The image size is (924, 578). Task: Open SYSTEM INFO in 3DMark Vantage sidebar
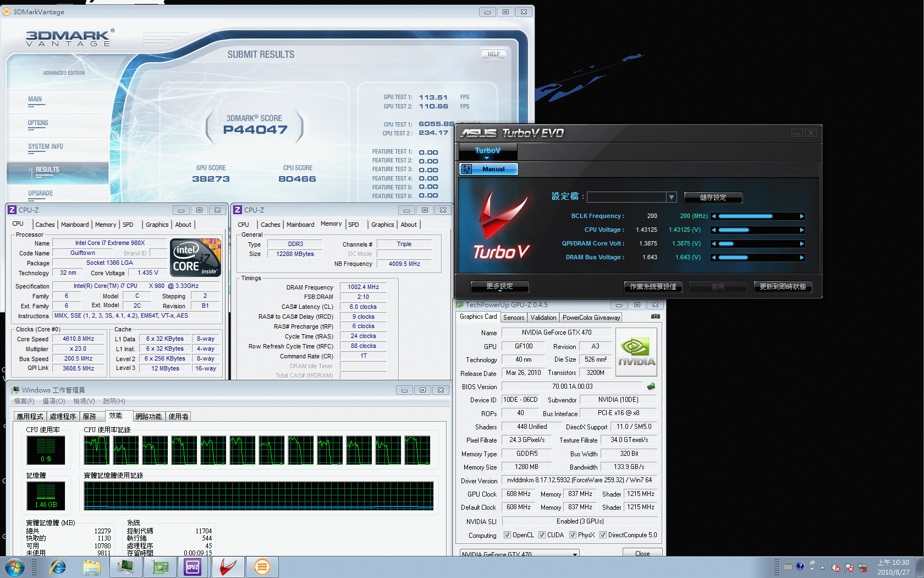(46, 147)
